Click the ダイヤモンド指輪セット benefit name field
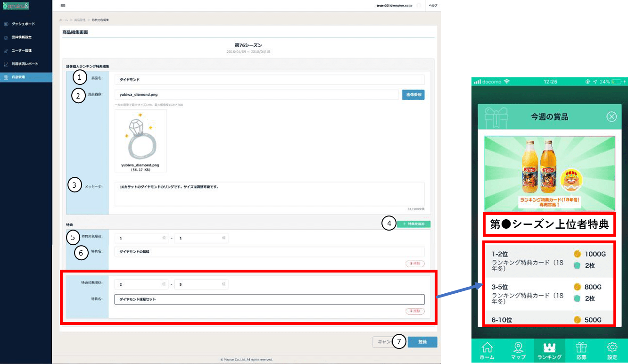The image size is (628, 364). coord(269,299)
